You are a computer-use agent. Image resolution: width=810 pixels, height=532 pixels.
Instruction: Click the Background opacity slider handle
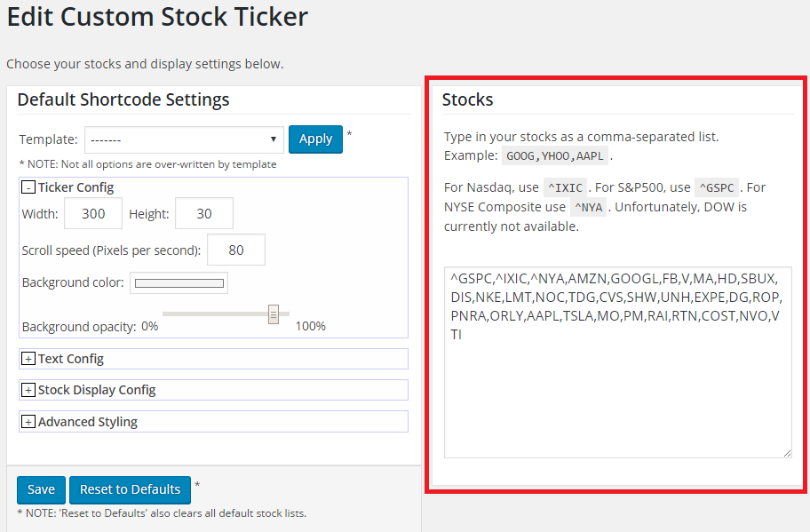point(274,314)
